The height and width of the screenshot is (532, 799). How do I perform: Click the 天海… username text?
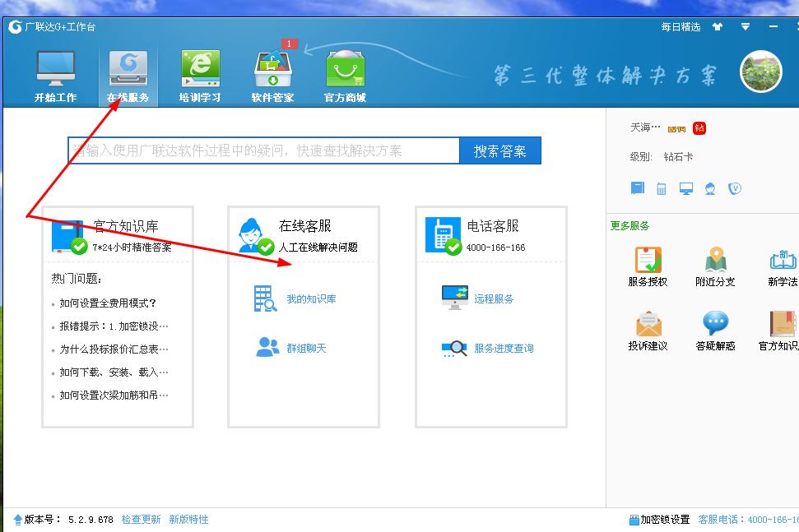click(x=644, y=127)
